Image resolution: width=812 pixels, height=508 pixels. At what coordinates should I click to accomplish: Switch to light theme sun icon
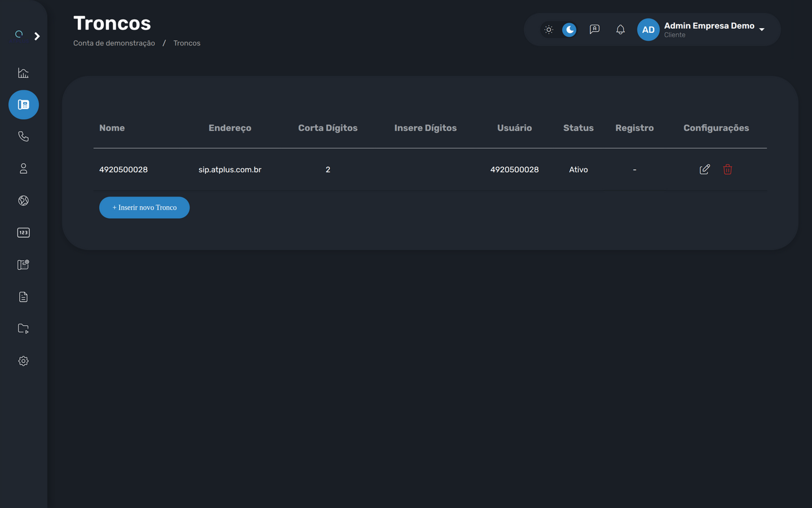[x=549, y=29]
